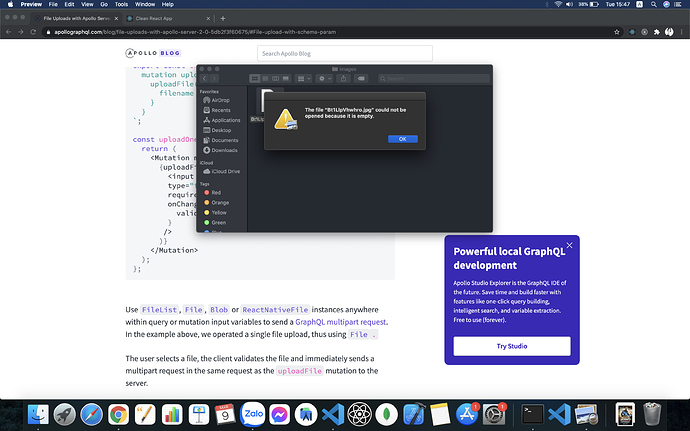Image resolution: width=690 pixels, height=431 pixels.
Task: Open Messenger from the Dock
Action: coord(279,414)
